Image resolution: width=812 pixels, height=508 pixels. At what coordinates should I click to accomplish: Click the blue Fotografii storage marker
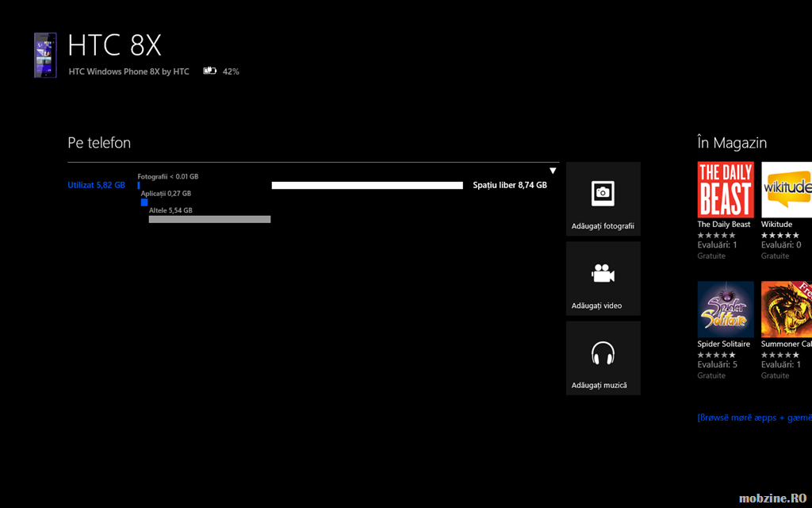(139, 185)
